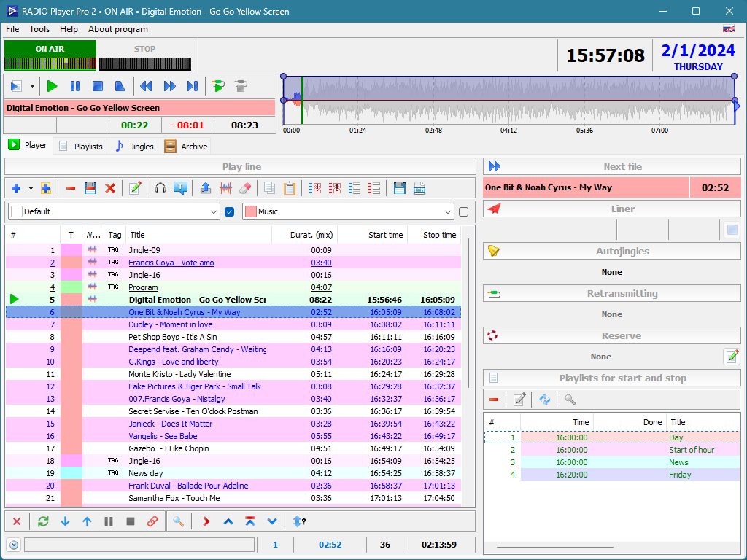This screenshot has height=560, width=747.
Task: Click the waveform near the 04:12 mark
Action: coord(508,102)
